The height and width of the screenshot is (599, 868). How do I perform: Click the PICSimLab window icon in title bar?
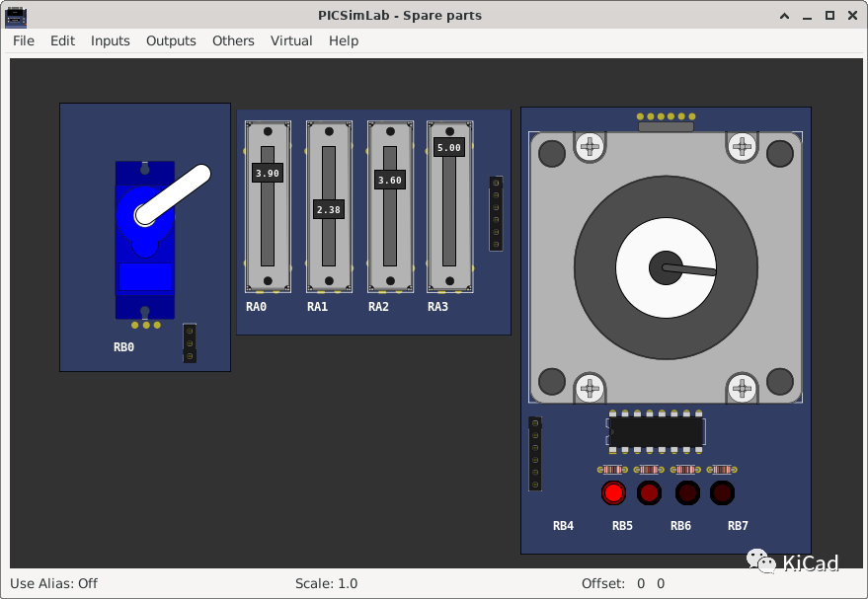[16, 15]
